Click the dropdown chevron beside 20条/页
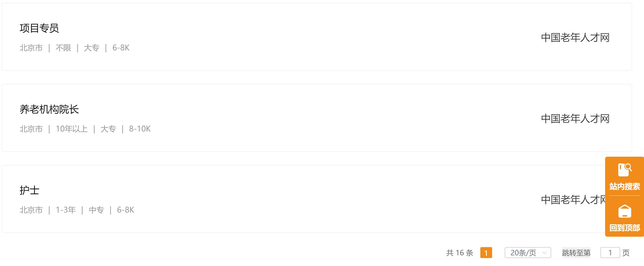Viewport: 644px width, 266px height. 544,253
